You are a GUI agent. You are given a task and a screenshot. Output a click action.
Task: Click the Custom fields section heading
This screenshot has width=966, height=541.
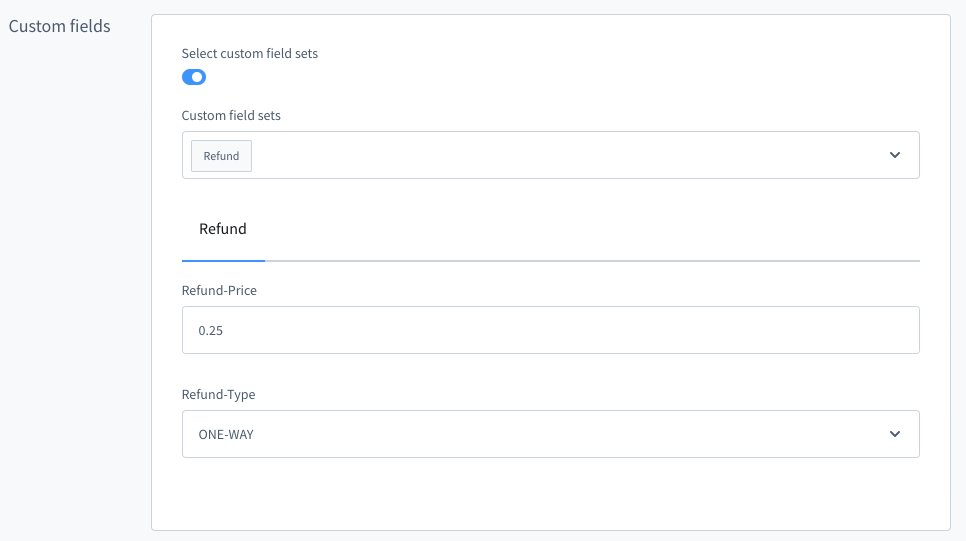[x=59, y=26]
